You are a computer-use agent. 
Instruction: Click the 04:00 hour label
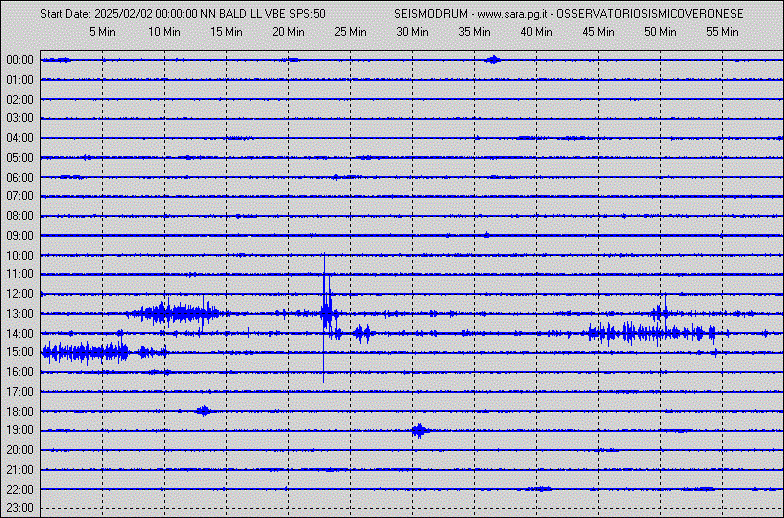(x=20, y=138)
